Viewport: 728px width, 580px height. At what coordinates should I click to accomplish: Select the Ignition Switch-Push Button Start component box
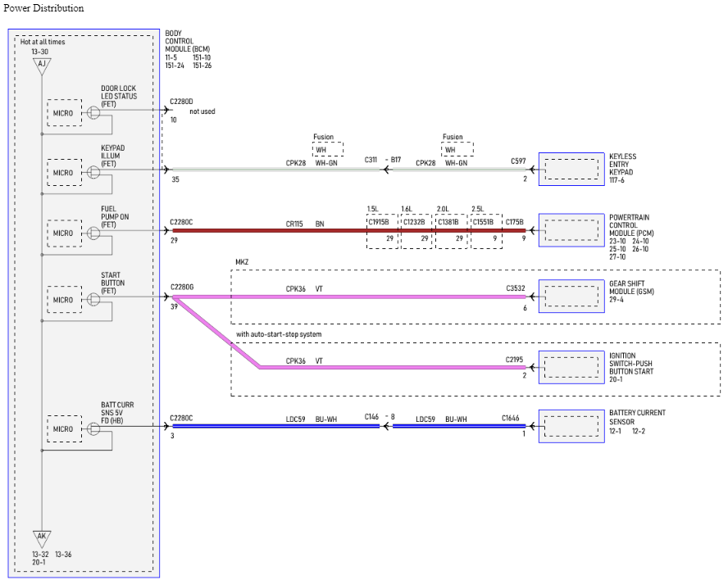click(x=571, y=368)
